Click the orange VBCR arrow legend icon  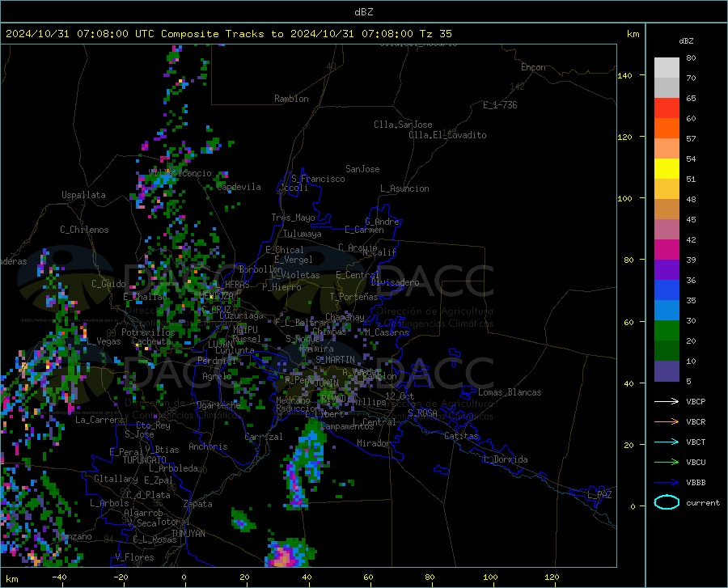coord(667,422)
